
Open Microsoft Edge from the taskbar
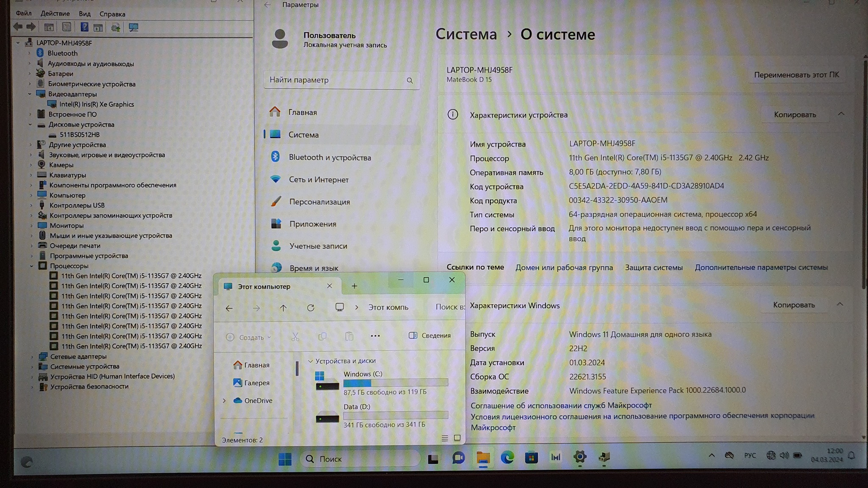507,457
